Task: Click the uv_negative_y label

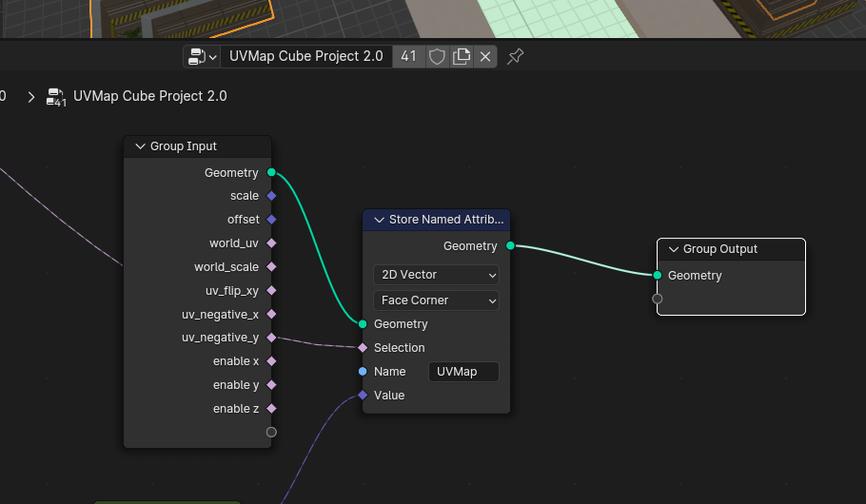Action: click(221, 338)
